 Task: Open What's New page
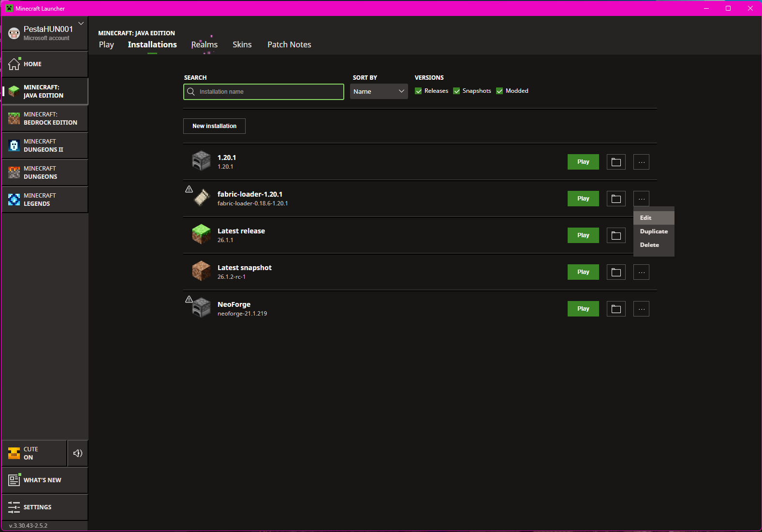[44, 480]
